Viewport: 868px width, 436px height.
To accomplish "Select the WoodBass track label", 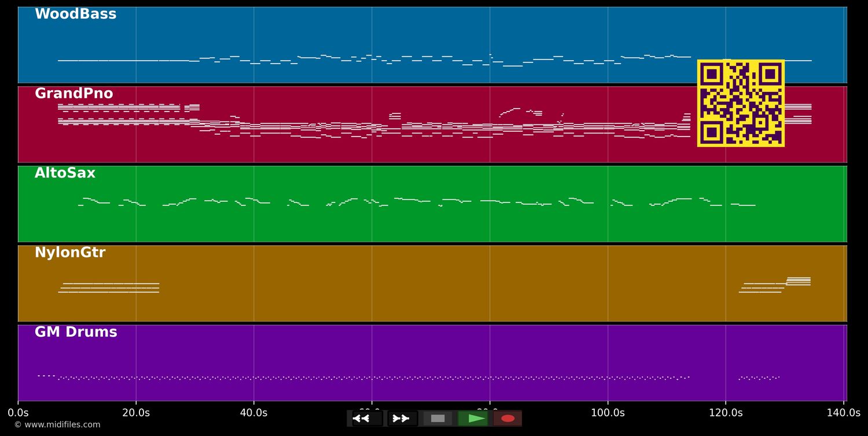I will (75, 14).
